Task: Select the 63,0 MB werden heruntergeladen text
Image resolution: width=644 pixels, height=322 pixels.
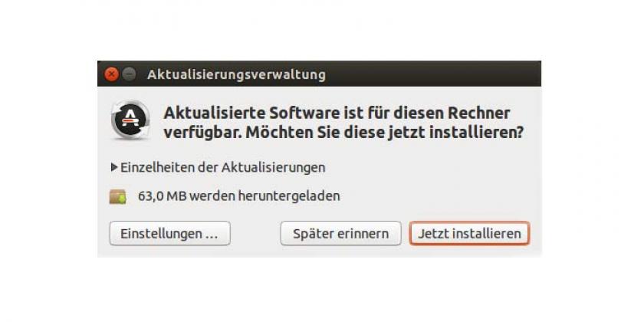Action: coord(238,196)
